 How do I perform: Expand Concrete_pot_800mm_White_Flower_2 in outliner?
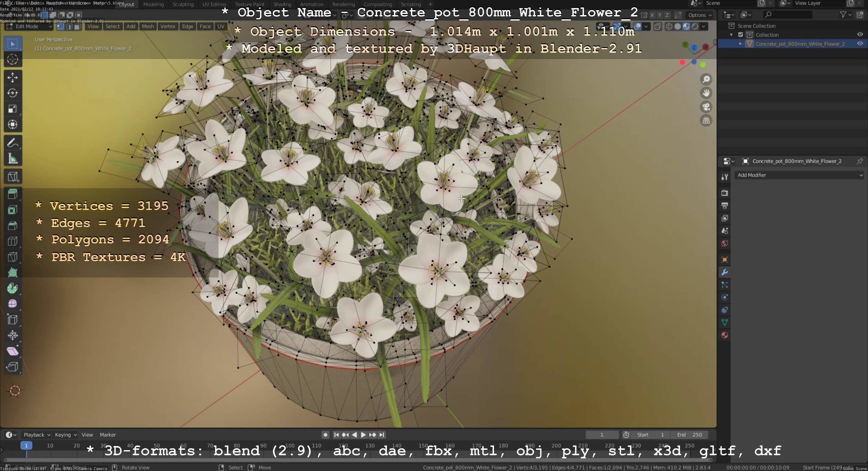740,44
